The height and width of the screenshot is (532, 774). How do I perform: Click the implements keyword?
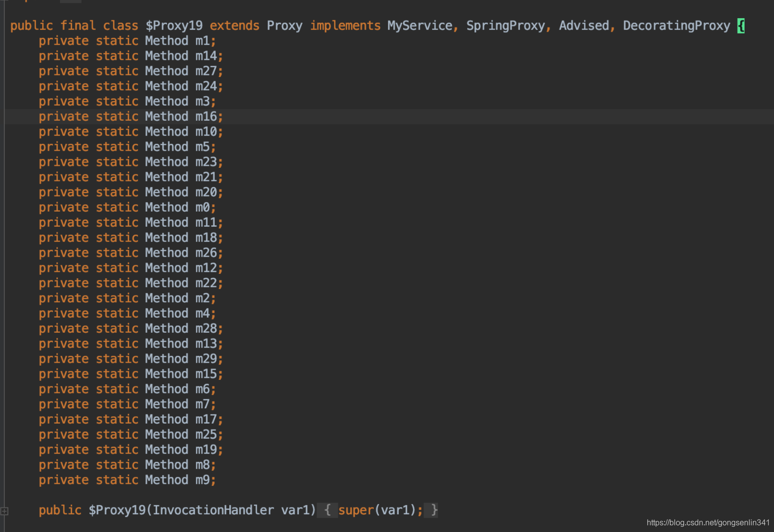(345, 26)
